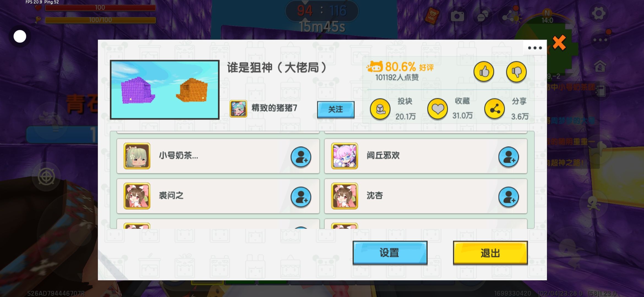
Task: Select 闾丘邪欢 player avatar
Action: (x=344, y=156)
